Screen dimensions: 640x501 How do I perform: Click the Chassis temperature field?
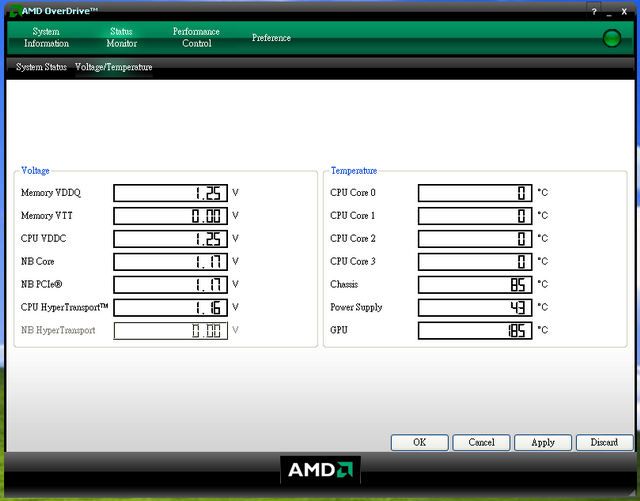[x=475, y=285]
